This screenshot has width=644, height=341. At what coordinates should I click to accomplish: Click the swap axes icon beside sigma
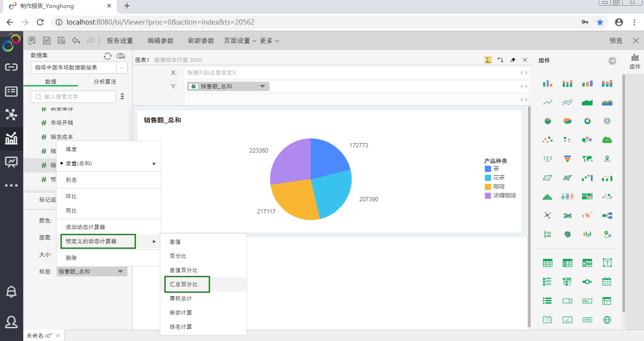click(x=500, y=60)
